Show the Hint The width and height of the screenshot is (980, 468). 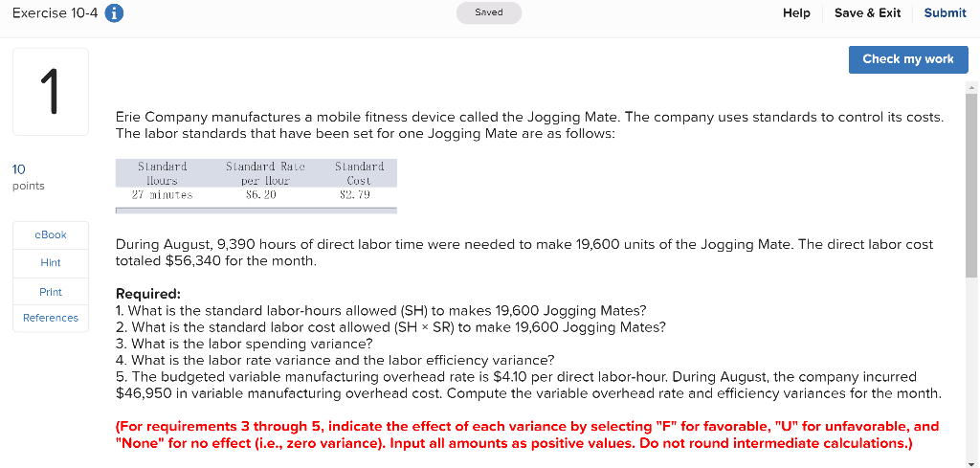point(51,263)
